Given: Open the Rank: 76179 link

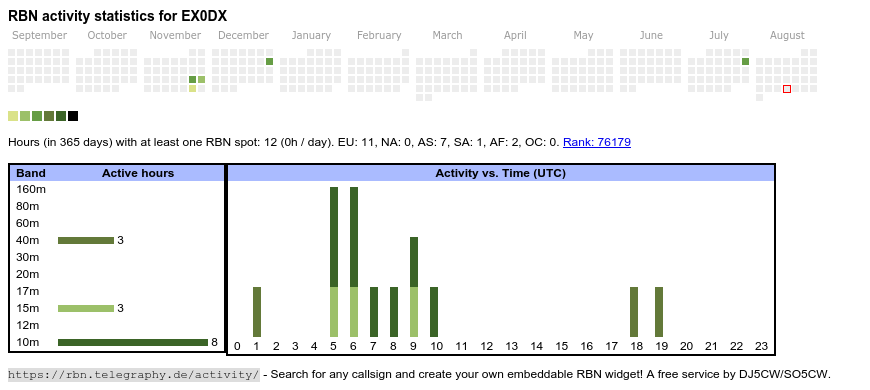Looking at the screenshot, I should tap(596, 142).
